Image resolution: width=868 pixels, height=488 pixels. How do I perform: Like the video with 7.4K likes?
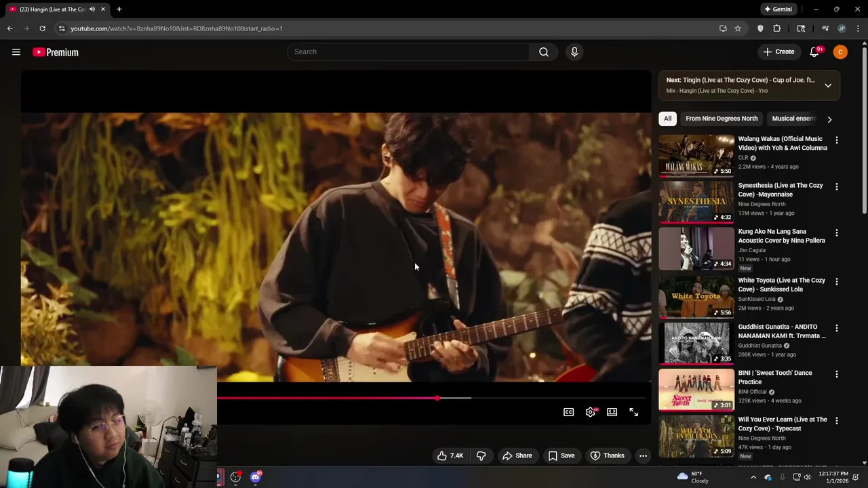click(x=450, y=455)
